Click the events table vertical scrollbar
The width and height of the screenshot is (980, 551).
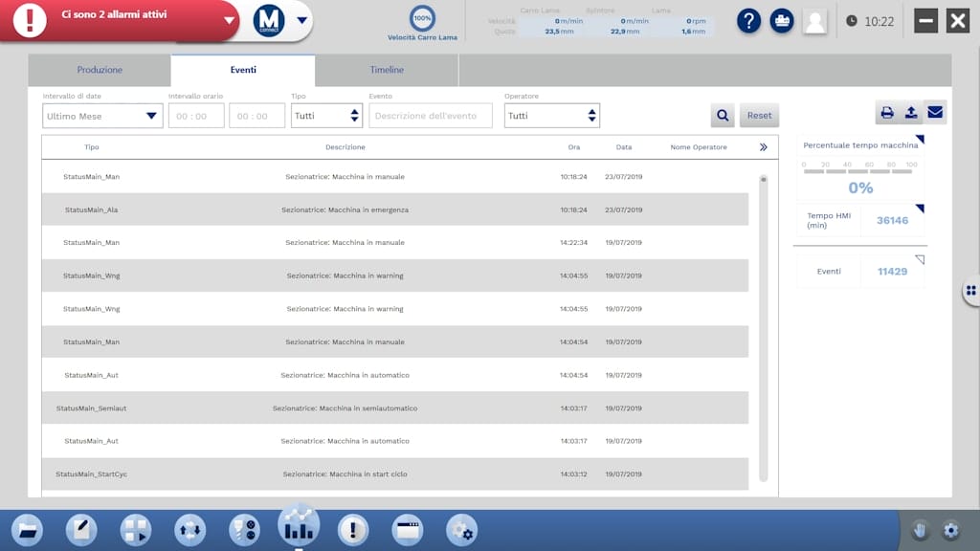point(763,325)
